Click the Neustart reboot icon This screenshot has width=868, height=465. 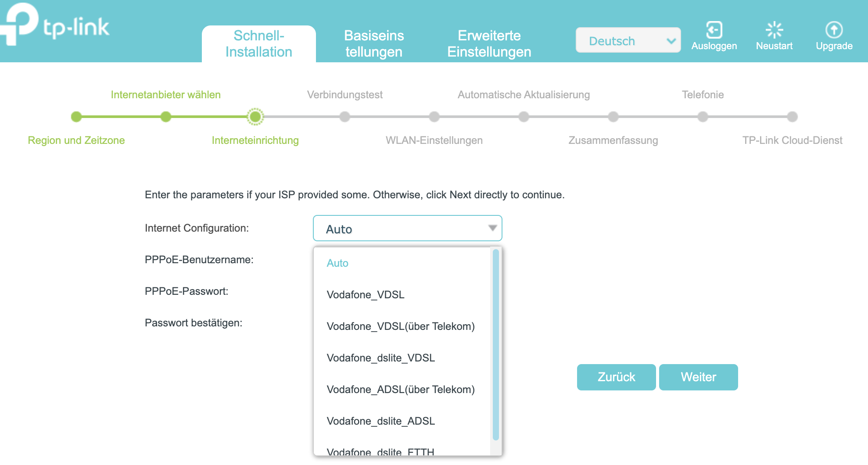774,30
